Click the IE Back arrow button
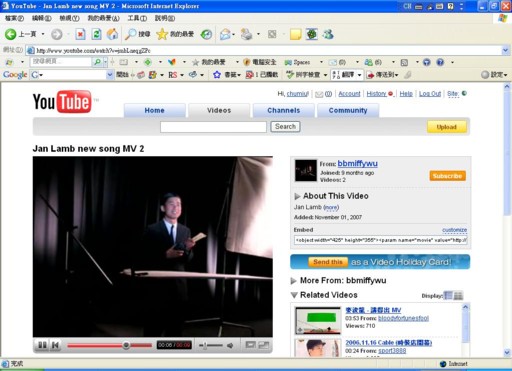Image resolution: width=512 pixels, height=371 pixels. point(10,34)
